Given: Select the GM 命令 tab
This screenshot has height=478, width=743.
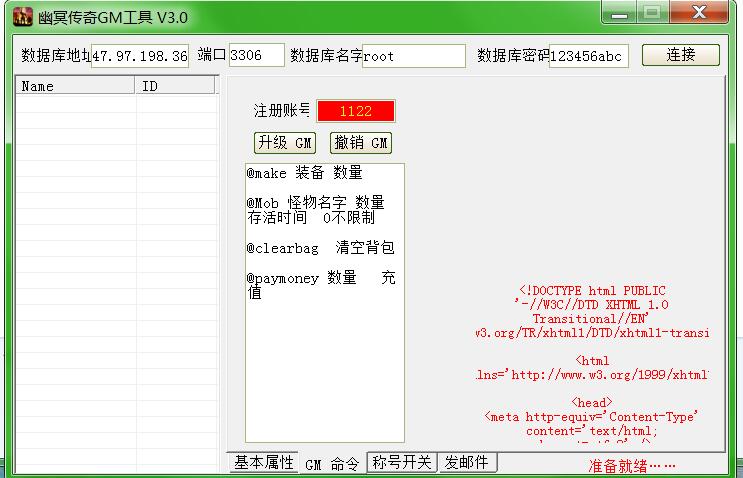Looking at the screenshot, I should coord(332,464).
